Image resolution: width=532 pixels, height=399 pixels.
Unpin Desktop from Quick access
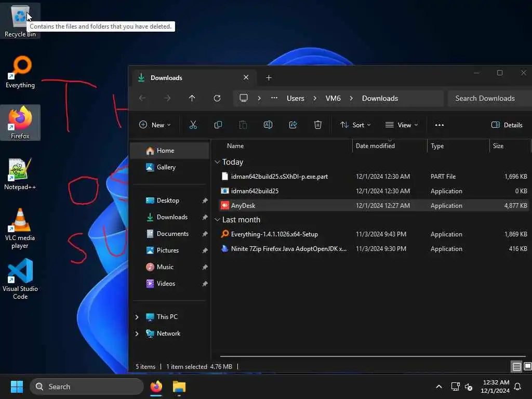(x=205, y=201)
